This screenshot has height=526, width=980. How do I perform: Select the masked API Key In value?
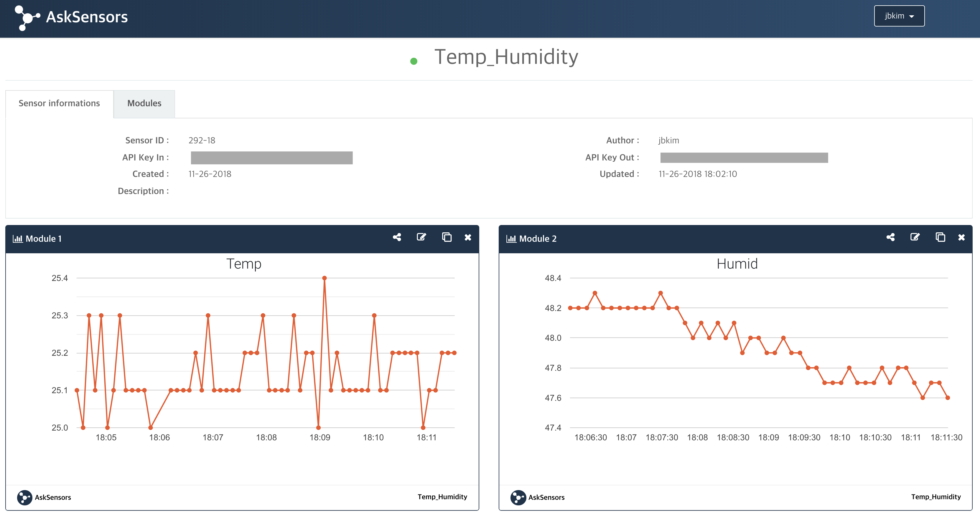[272, 158]
